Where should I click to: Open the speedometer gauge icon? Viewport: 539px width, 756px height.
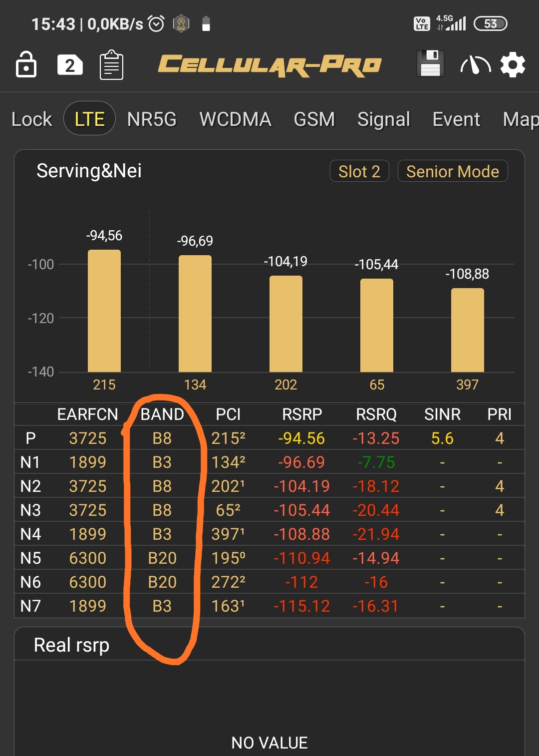tap(475, 65)
